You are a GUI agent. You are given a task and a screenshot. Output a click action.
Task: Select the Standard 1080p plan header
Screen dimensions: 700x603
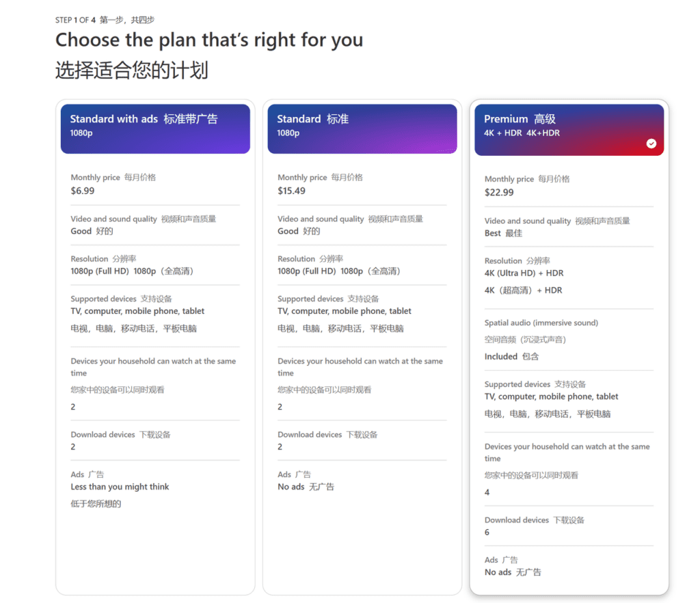tap(362, 129)
